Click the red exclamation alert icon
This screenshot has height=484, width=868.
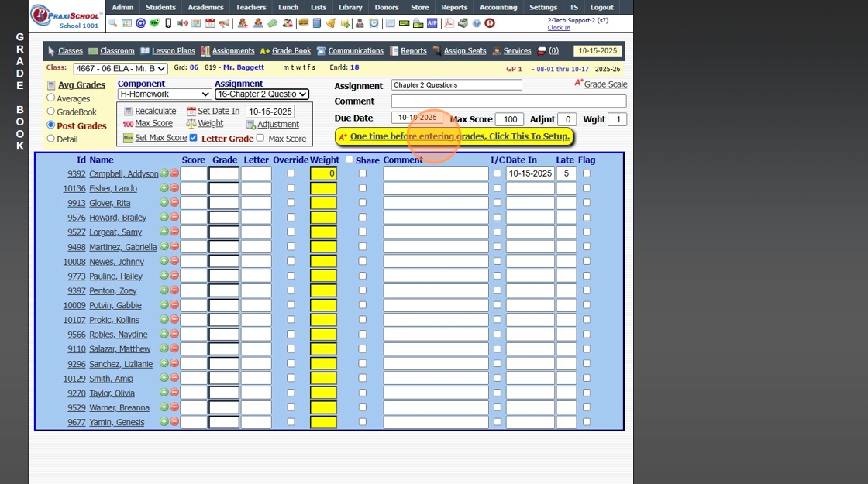click(490, 23)
